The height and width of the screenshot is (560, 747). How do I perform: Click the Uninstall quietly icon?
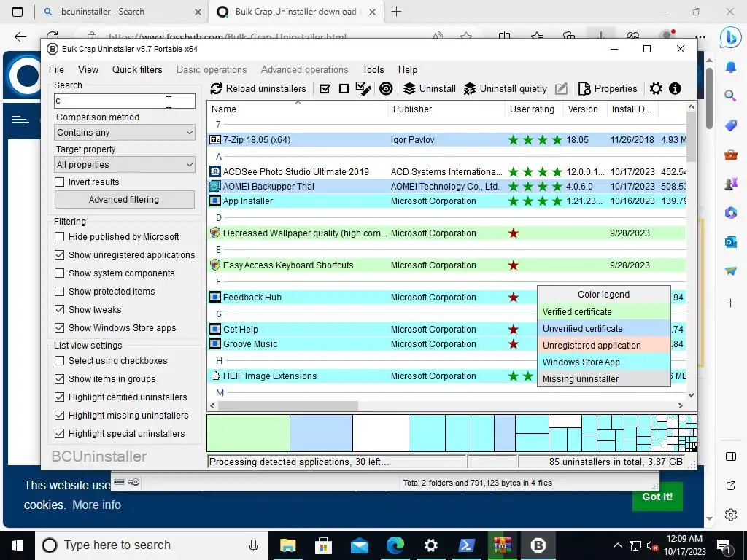[x=470, y=88]
